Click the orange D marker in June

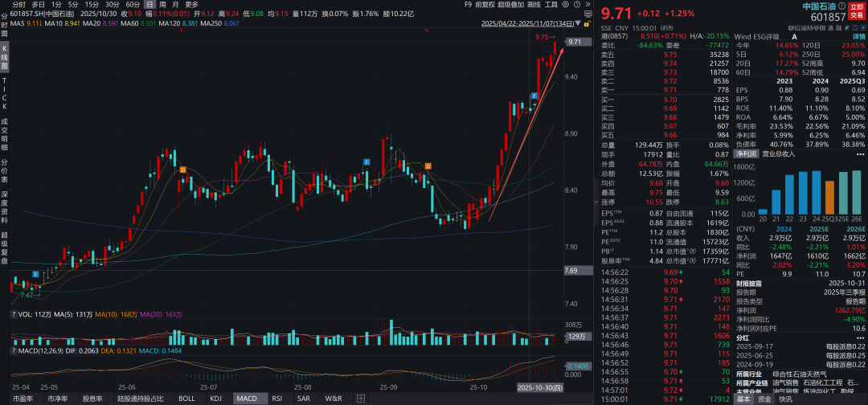pos(182,170)
